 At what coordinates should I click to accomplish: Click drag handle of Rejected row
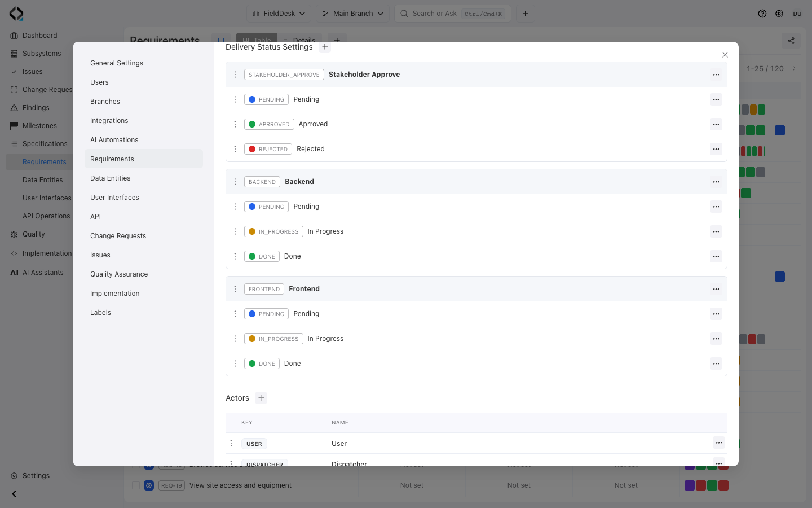235,149
